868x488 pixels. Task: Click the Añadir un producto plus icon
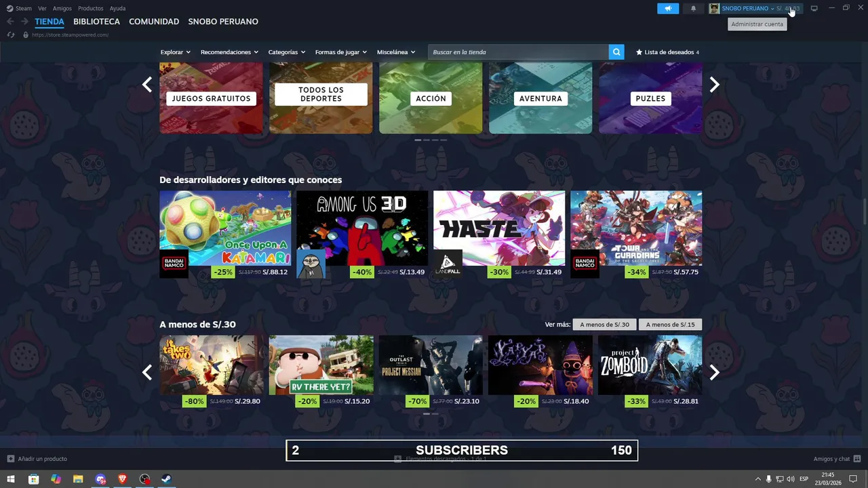[x=11, y=459]
